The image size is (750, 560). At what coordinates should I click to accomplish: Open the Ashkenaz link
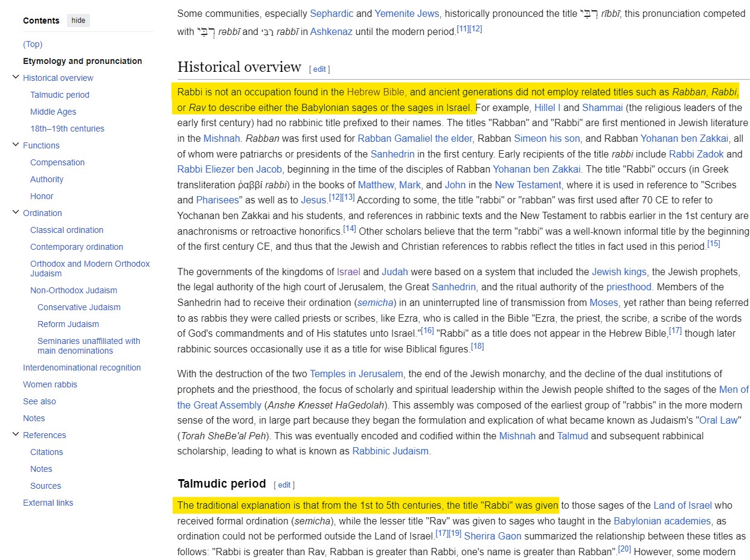(331, 31)
